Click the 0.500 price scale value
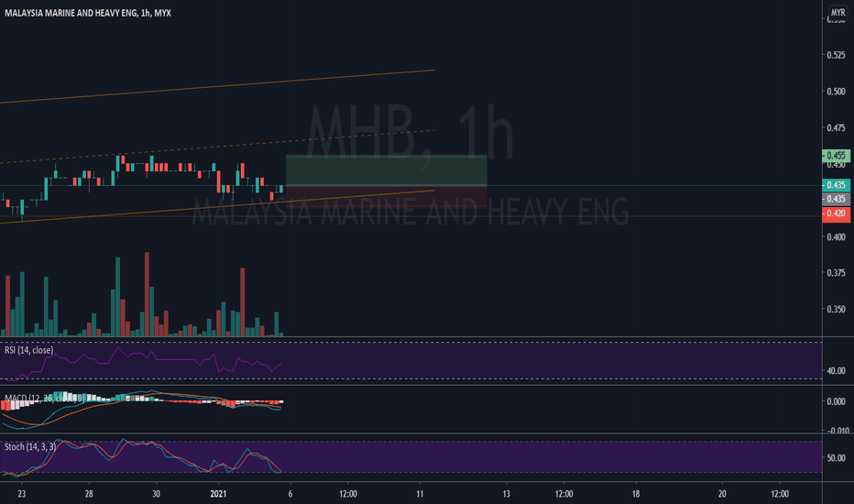 pyautogui.click(x=836, y=92)
